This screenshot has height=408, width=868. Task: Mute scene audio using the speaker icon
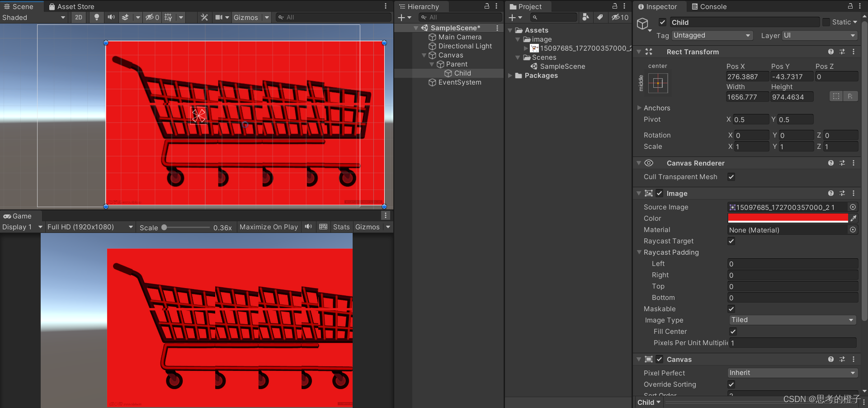(x=111, y=17)
